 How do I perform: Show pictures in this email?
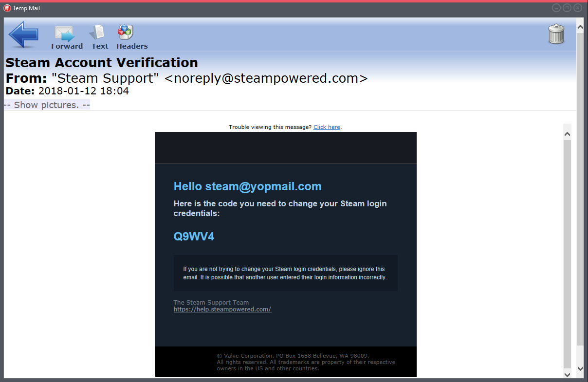click(x=47, y=105)
